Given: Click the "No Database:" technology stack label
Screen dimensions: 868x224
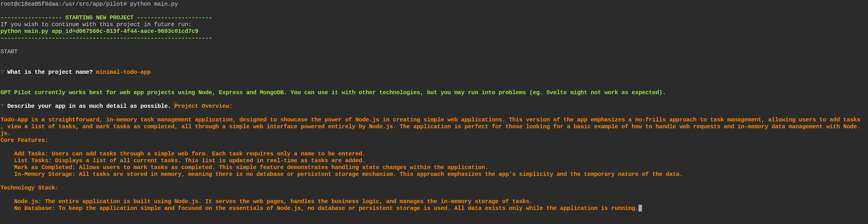Looking at the screenshot, I should pyautogui.click(x=34, y=208).
